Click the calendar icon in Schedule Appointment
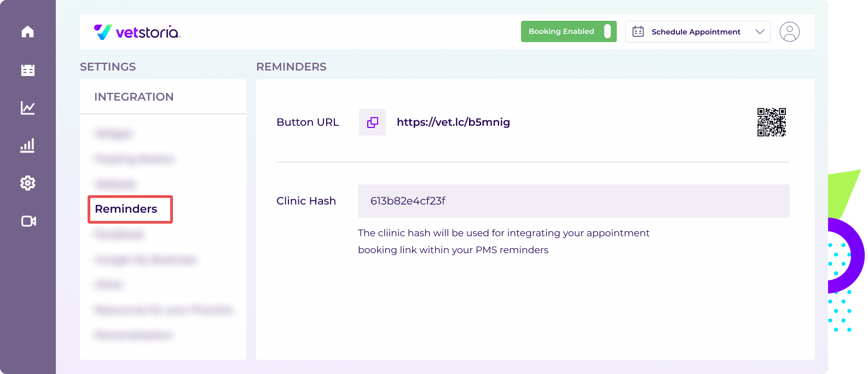 click(x=638, y=32)
